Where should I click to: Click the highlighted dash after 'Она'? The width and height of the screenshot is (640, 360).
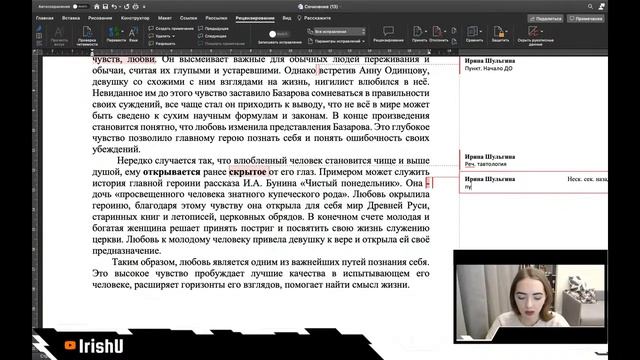[x=428, y=183]
